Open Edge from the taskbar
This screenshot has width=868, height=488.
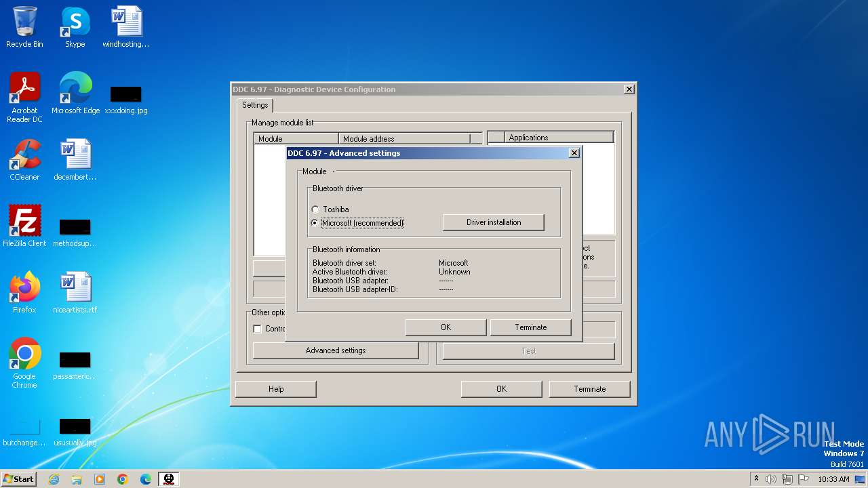[146, 479]
